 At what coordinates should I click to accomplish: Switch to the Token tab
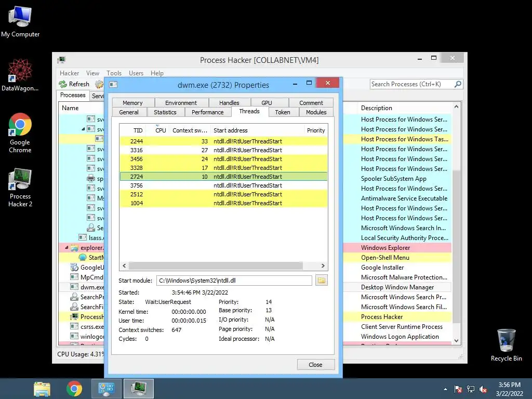pyautogui.click(x=283, y=112)
